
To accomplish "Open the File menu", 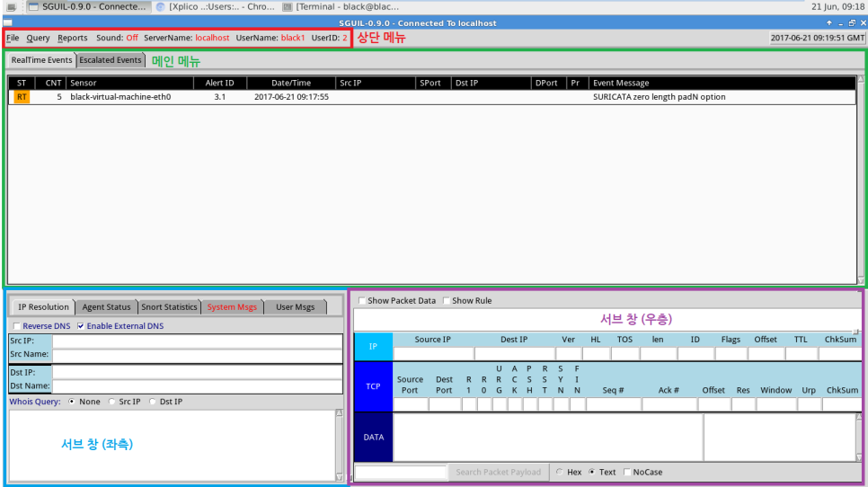I will pos(13,39).
